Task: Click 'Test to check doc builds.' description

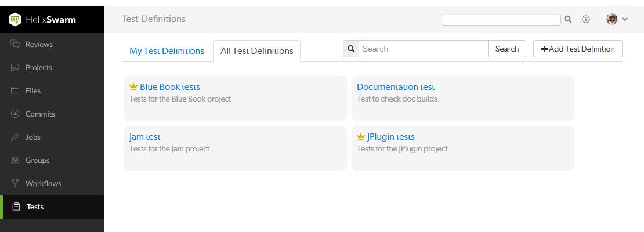Action: click(x=398, y=99)
